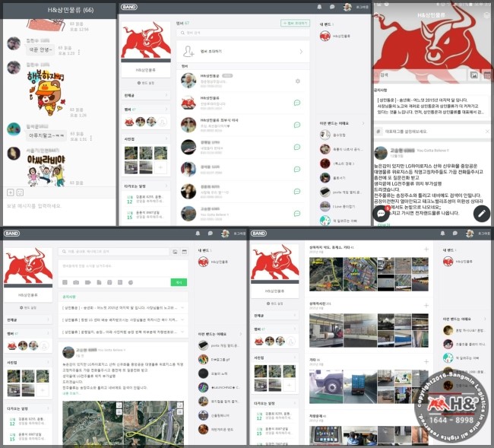The height and width of the screenshot is (448, 494).
Task: Click photo icon beside feed search field
Action: pos(175,252)
